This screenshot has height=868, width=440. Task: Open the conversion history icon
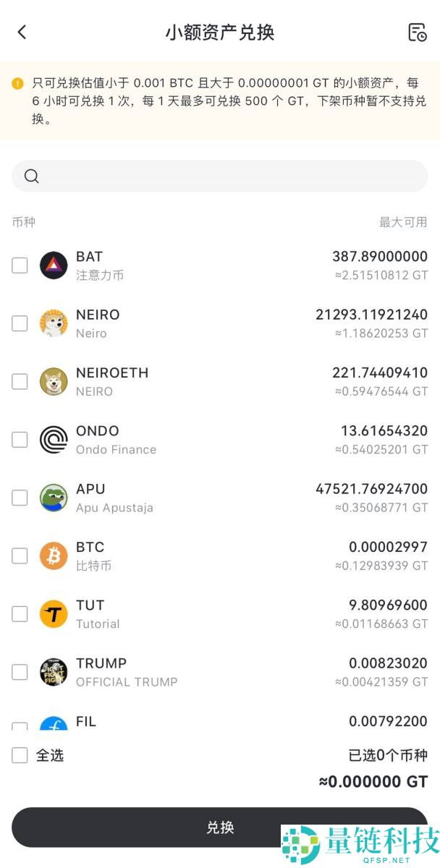(417, 32)
